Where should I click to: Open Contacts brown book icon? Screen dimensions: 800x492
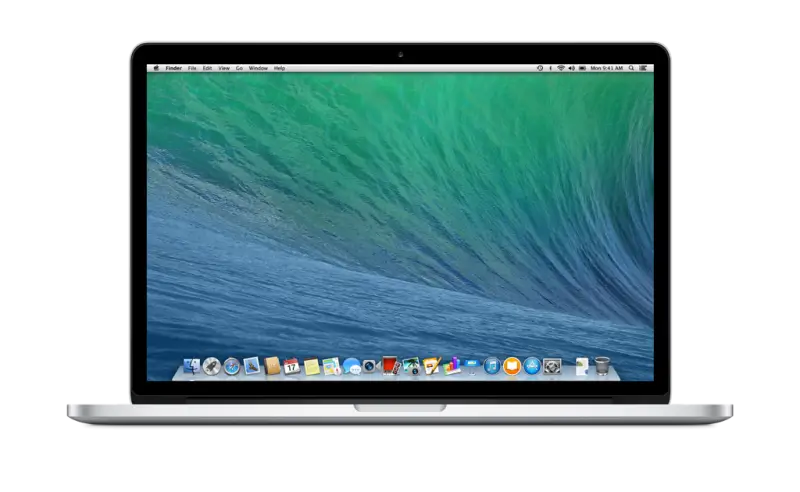[272, 365]
